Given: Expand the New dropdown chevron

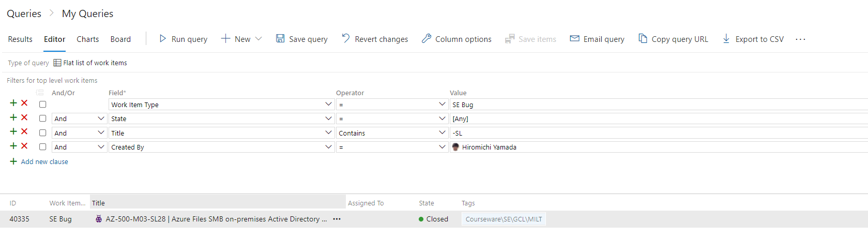Looking at the screenshot, I should pyautogui.click(x=258, y=39).
